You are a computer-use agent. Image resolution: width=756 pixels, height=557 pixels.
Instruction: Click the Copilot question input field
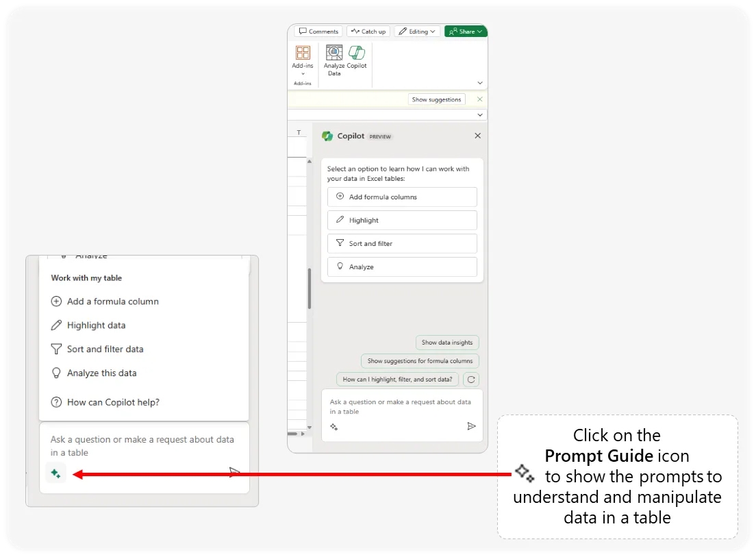pyautogui.click(x=401, y=407)
